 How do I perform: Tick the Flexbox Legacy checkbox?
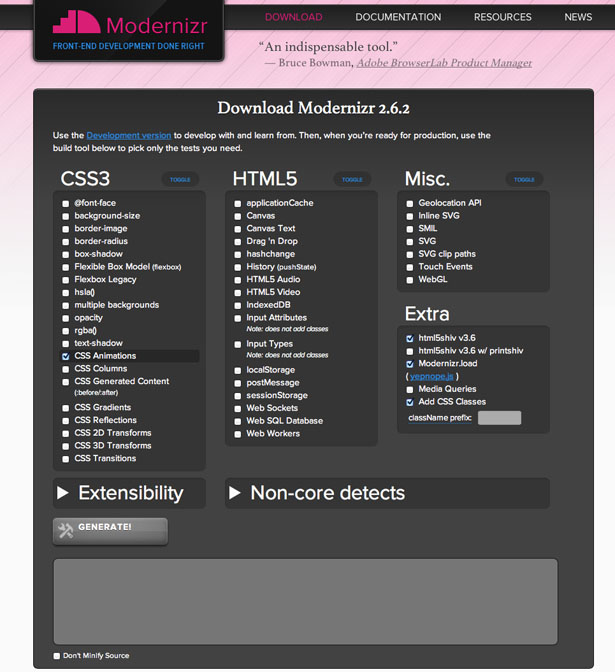[66, 280]
